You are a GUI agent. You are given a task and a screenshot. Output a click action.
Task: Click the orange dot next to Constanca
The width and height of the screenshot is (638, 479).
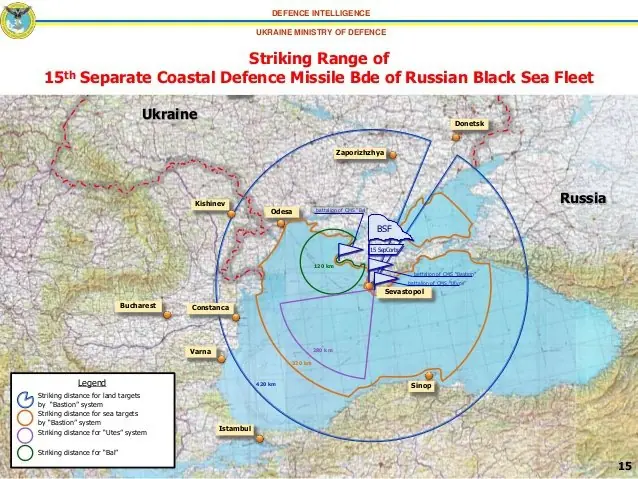pos(236,317)
